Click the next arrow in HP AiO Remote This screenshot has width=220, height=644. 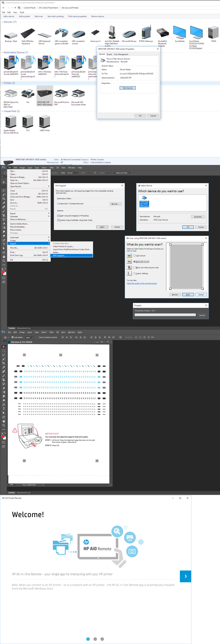(x=185, y=576)
